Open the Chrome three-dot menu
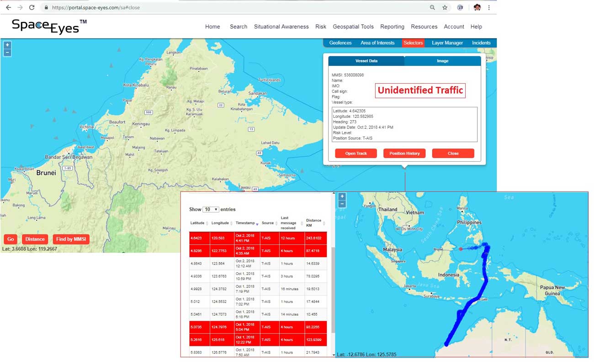This screenshot has height=364, width=594. [489, 7]
